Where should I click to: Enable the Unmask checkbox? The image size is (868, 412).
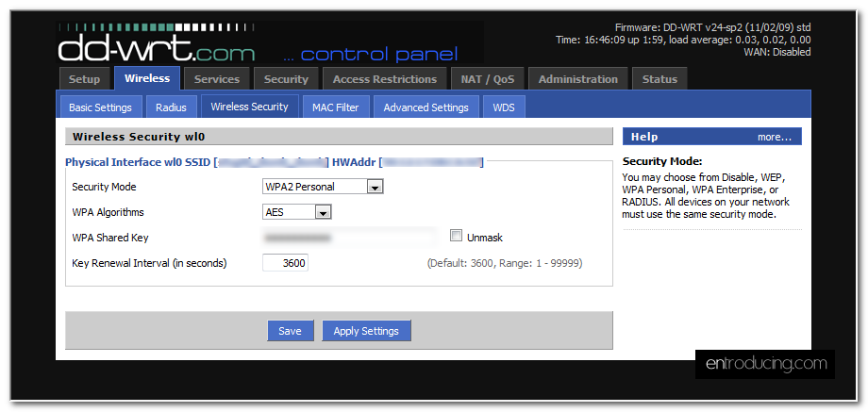click(456, 236)
